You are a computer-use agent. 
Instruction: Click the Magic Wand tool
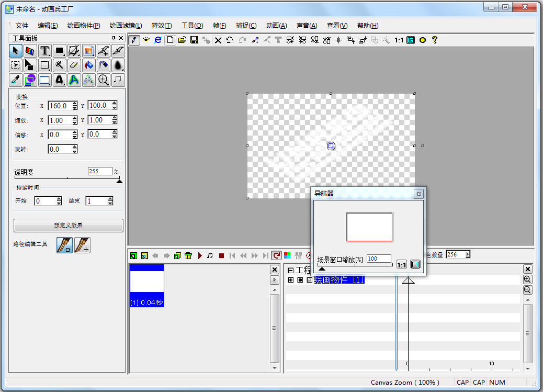(60, 65)
